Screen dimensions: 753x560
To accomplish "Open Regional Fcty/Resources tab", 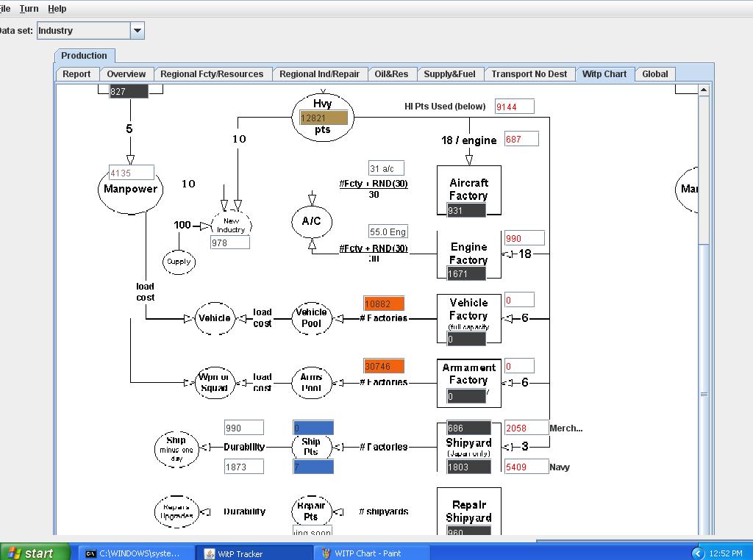I will point(212,74).
